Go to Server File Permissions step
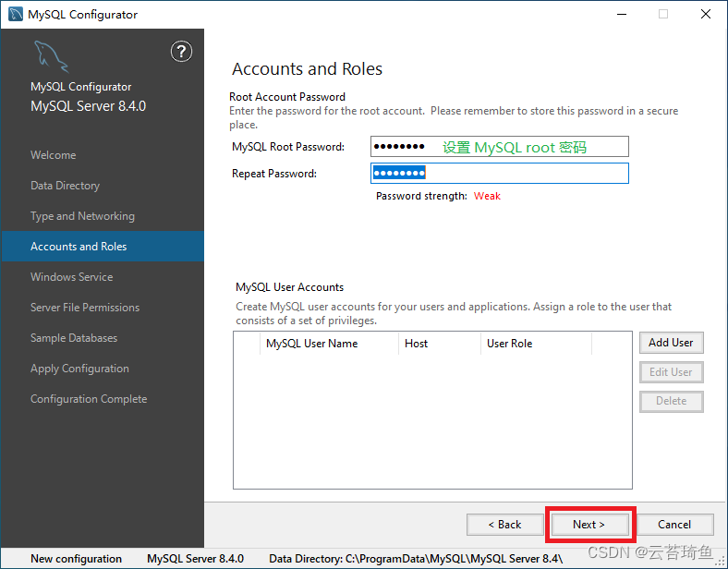The height and width of the screenshot is (569, 728). click(x=85, y=308)
